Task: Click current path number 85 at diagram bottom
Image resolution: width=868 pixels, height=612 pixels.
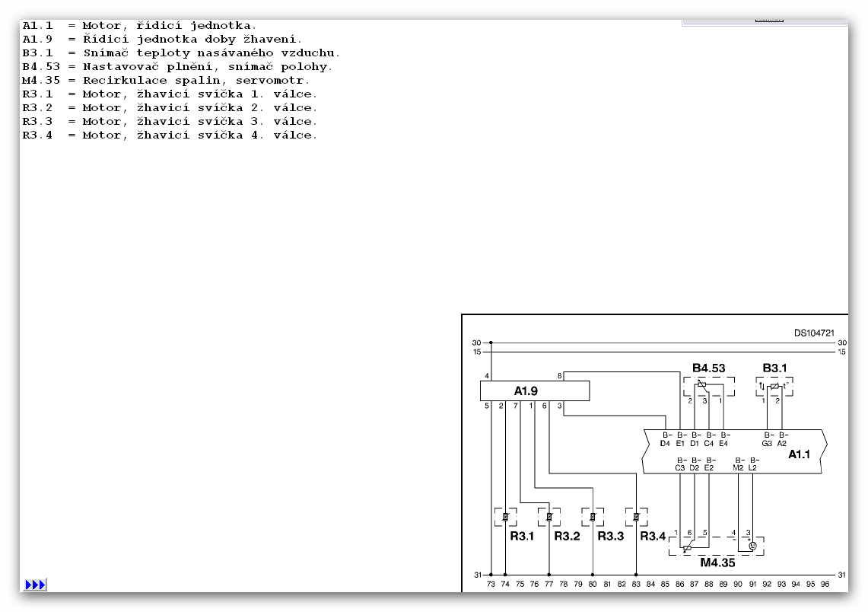Action: click(666, 584)
